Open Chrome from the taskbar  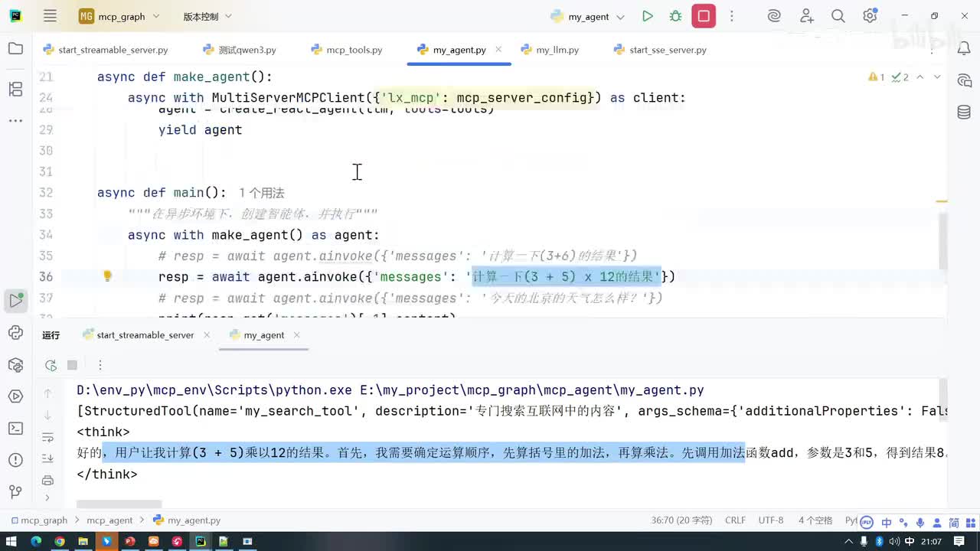coord(59,541)
